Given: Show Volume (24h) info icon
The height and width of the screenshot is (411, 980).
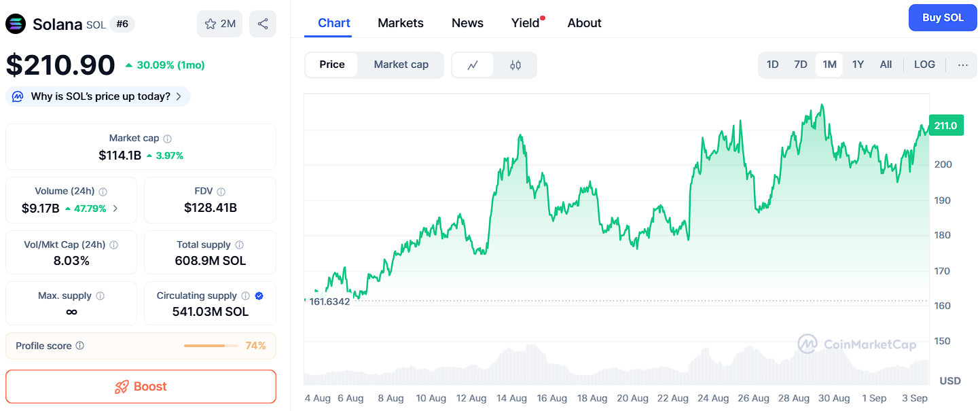Looking at the screenshot, I should pyautogui.click(x=103, y=192).
